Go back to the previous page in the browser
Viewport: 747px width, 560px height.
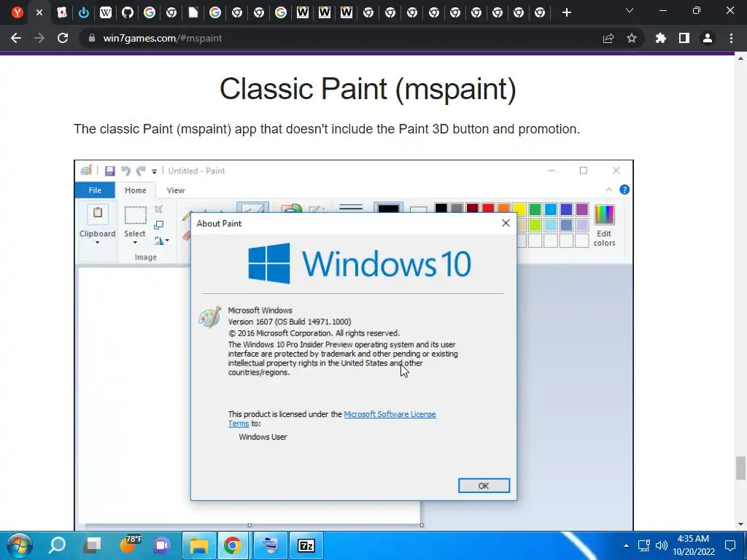[x=16, y=38]
